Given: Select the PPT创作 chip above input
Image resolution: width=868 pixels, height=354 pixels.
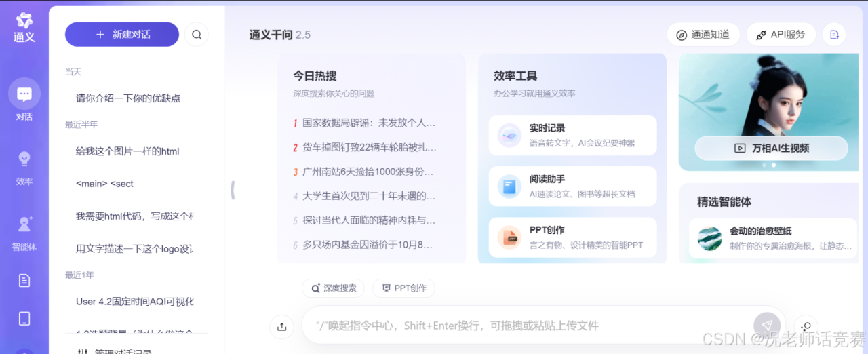Looking at the screenshot, I should (x=403, y=288).
